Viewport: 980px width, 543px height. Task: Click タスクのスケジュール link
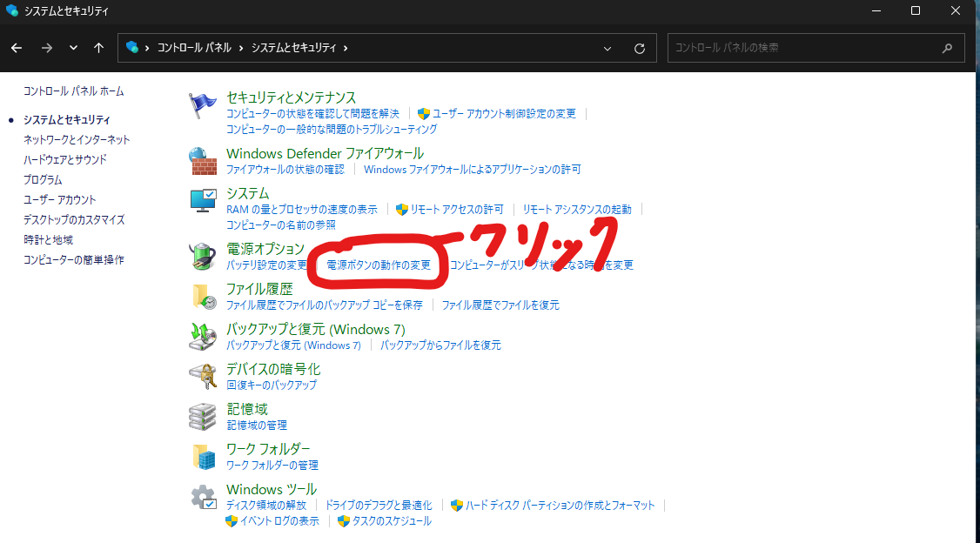click(x=392, y=521)
